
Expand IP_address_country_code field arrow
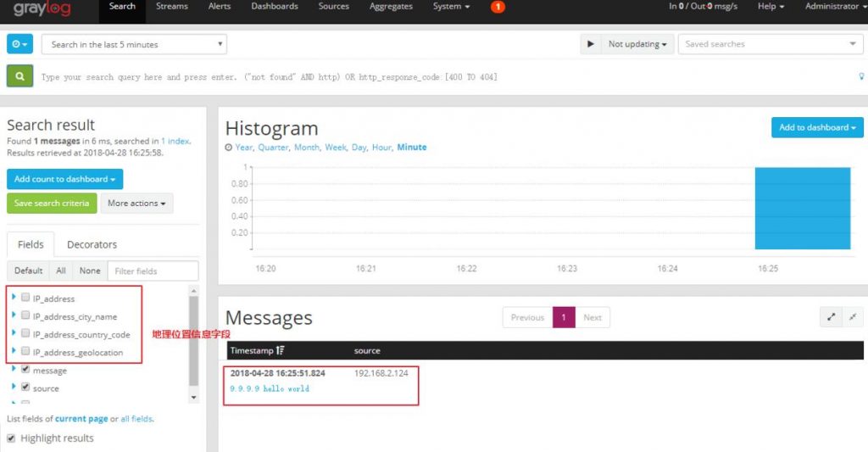[14, 332]
